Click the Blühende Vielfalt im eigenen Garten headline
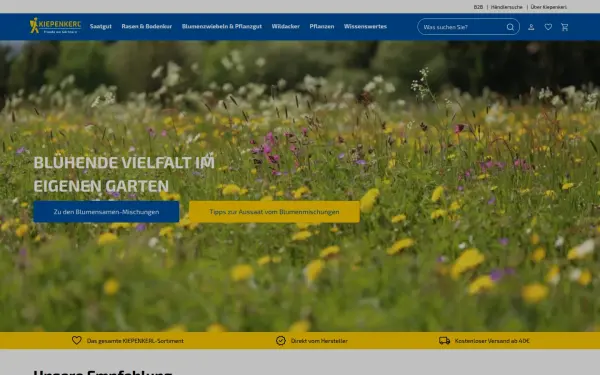The height and width of the screenshot is (375, 600). 124,174
